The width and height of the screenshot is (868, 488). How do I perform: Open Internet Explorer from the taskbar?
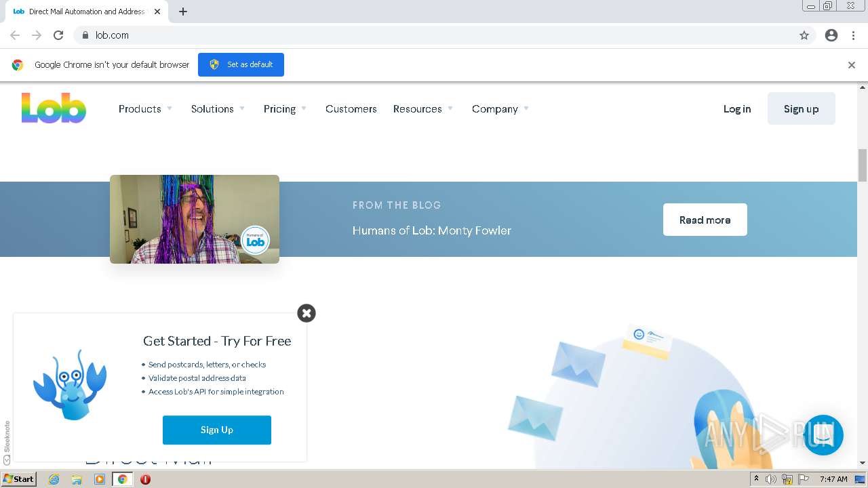54,479
